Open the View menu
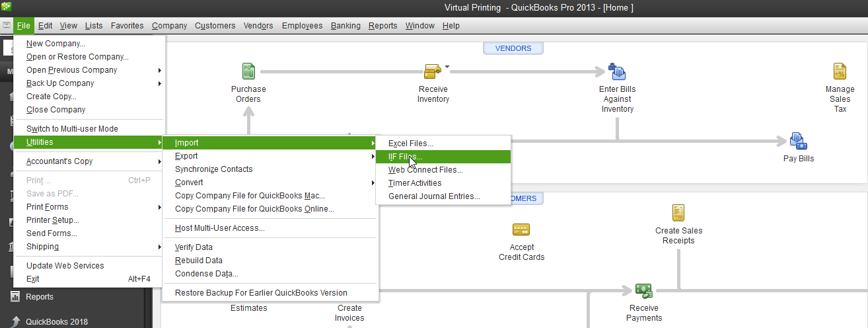Screen dimensions: 868x328 (68, 26)
